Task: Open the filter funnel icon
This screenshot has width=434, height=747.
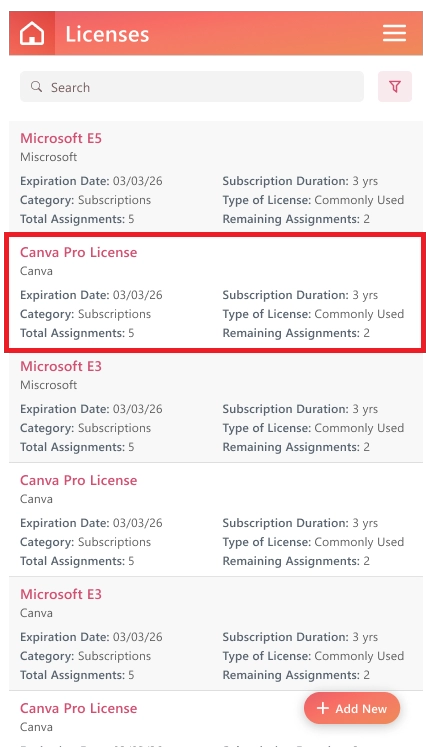Action: click(394, 87)
